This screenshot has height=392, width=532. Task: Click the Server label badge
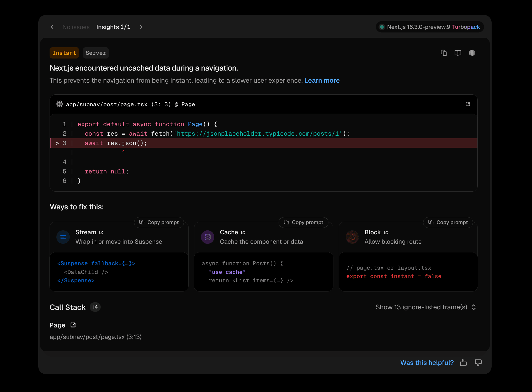pyautogui.click(x=96, y=53)
